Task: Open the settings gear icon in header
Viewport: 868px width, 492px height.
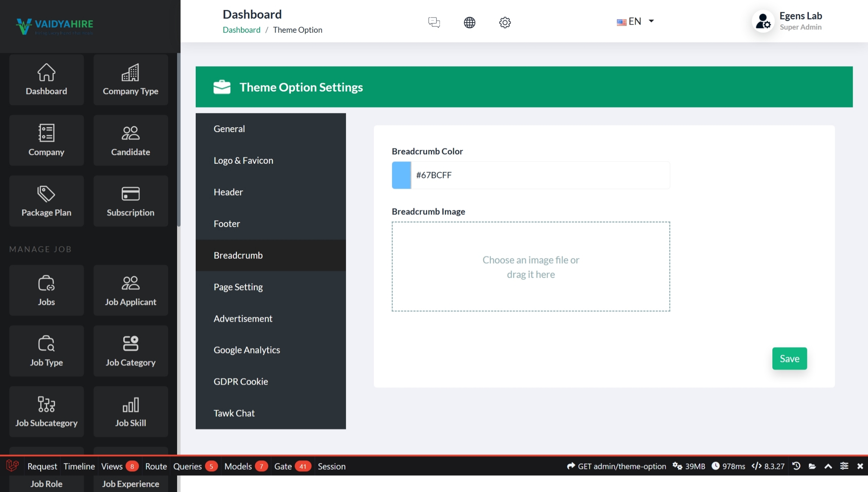Action: pyautogui.click(x=505, y=22)
